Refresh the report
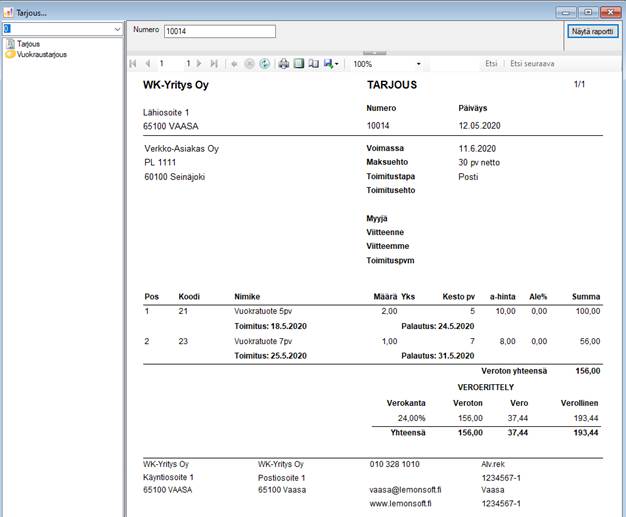Image resolution: width=626 pixels, height=517 pixels. (x=264, y=63)
